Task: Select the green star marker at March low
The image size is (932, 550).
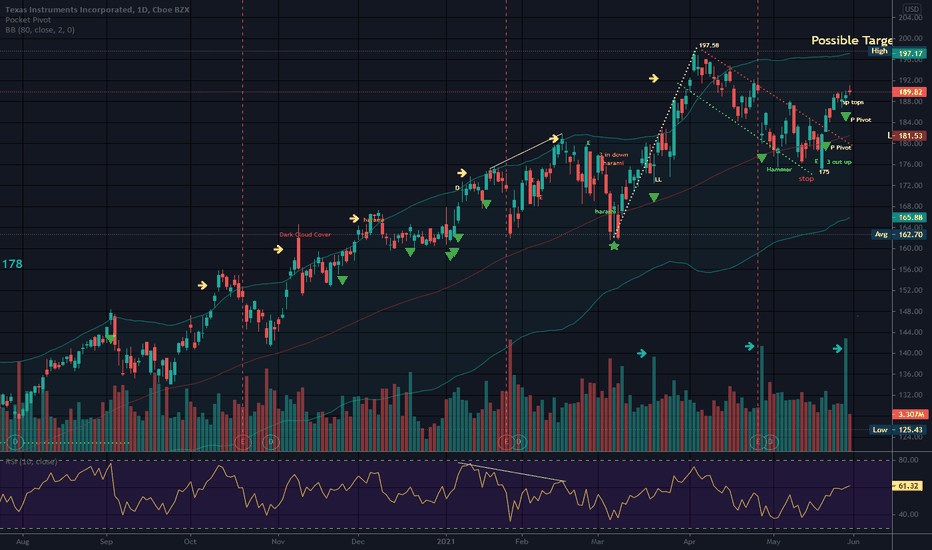Action: [614, 246]
